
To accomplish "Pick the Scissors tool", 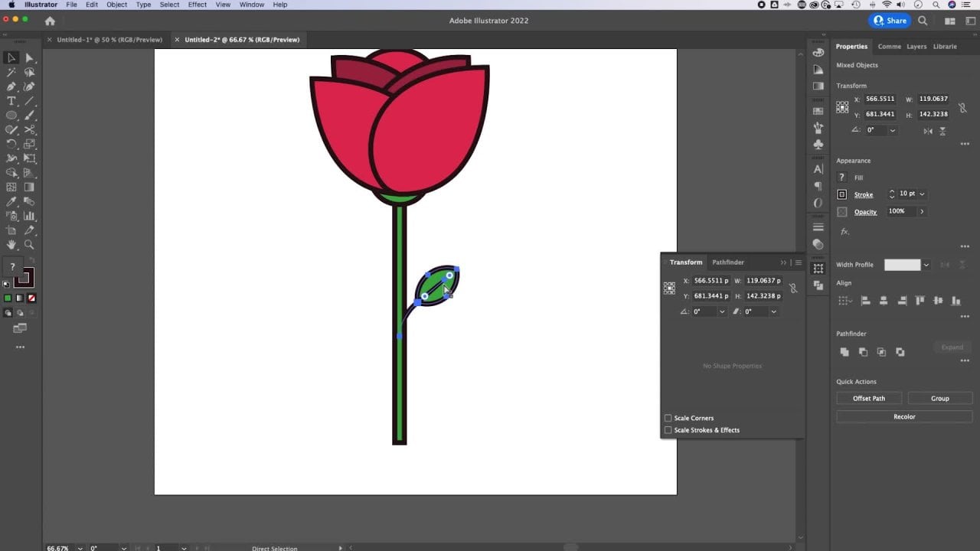I will 29,130.
